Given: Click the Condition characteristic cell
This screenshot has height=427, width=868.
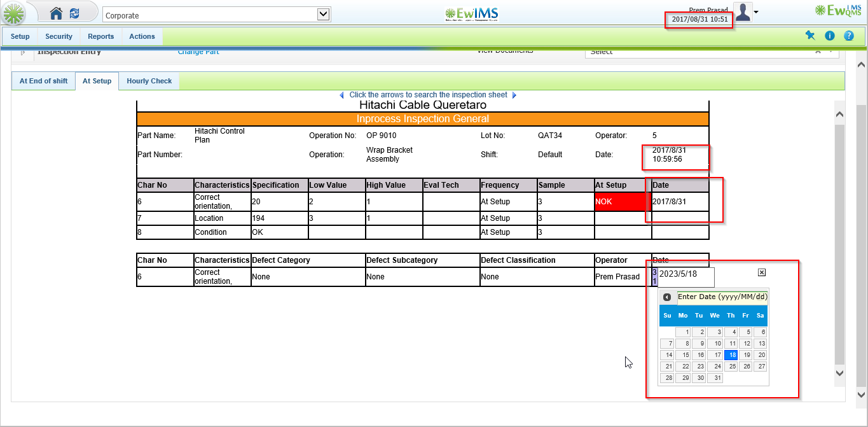Looking at the screenshot, I should tap(223, 232).
